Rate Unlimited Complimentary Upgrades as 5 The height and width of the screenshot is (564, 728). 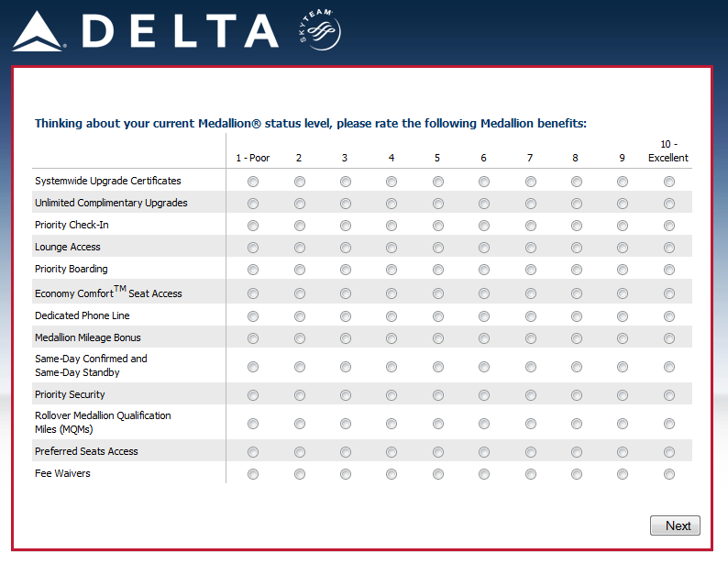point(437,204)
